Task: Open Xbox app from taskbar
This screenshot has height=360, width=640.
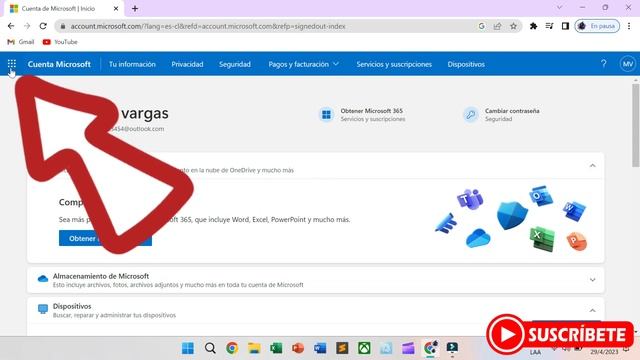Action: coord(364,348)
